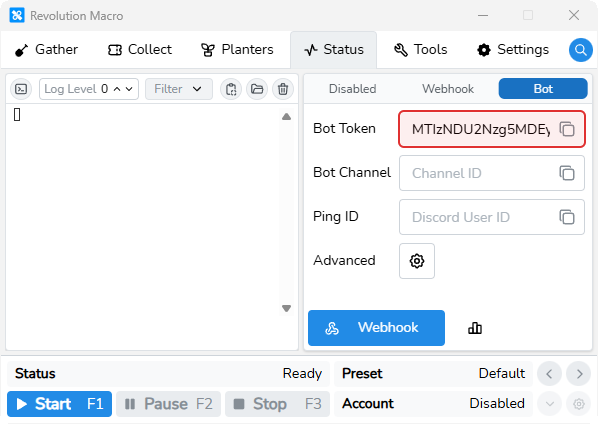Viewport: 598px width, 424px height.
Task: Open the Settings tab
Action: coord(513,50)
